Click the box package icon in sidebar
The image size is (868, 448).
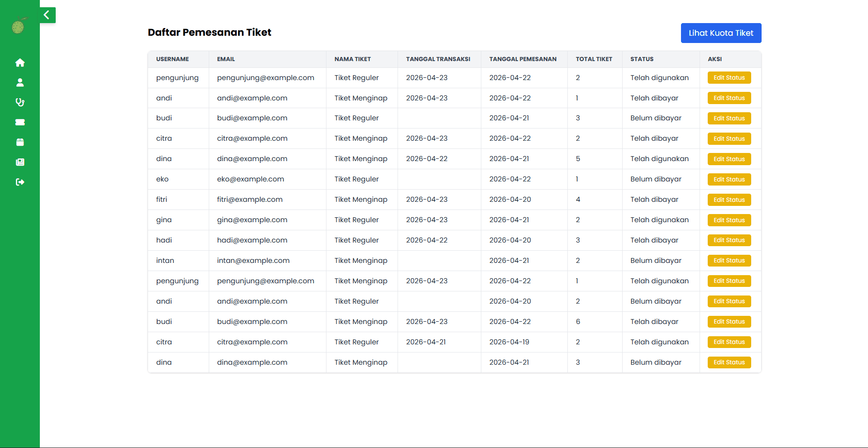point(20,142)
